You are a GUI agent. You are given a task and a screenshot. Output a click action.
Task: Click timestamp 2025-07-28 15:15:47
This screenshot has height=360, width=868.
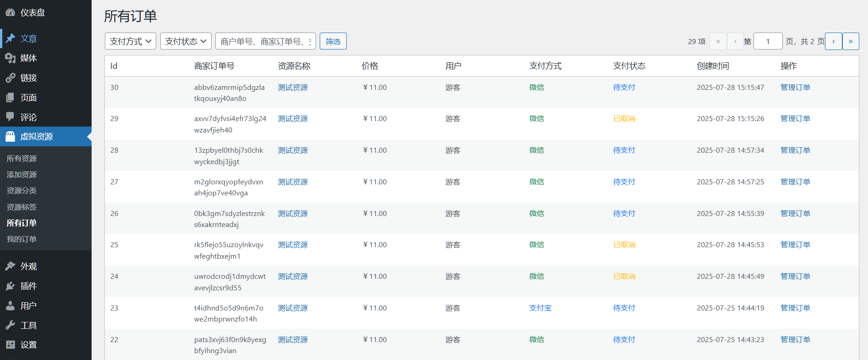(x=730, y=87)
